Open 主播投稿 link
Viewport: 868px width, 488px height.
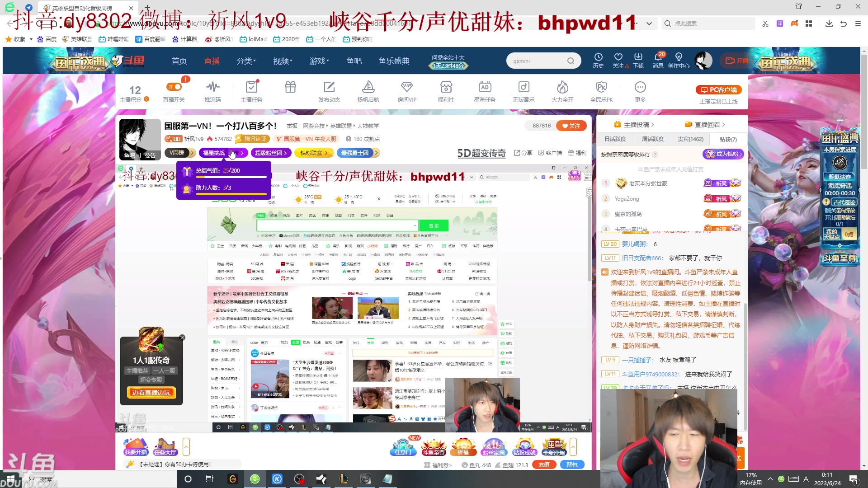[x=634, y=125]
